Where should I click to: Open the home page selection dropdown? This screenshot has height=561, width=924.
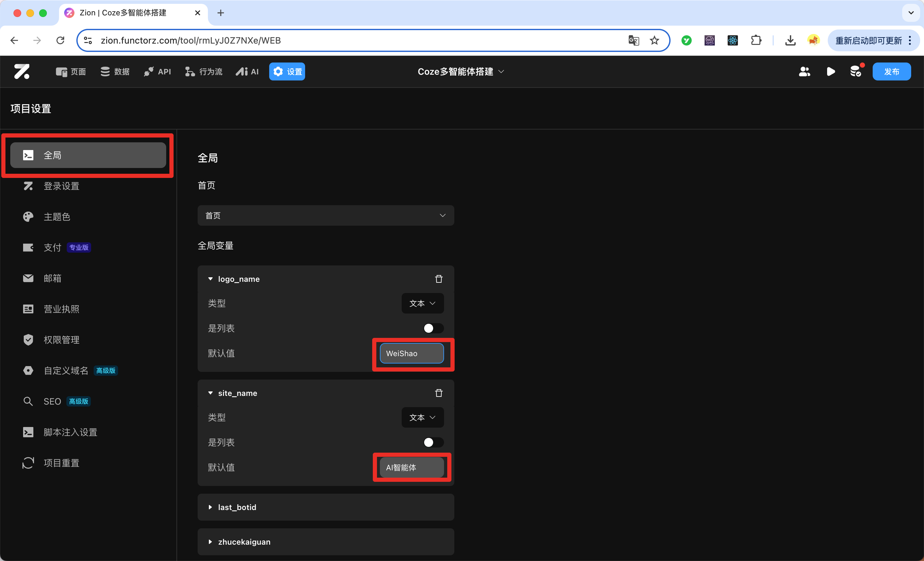tap(326, 215)
